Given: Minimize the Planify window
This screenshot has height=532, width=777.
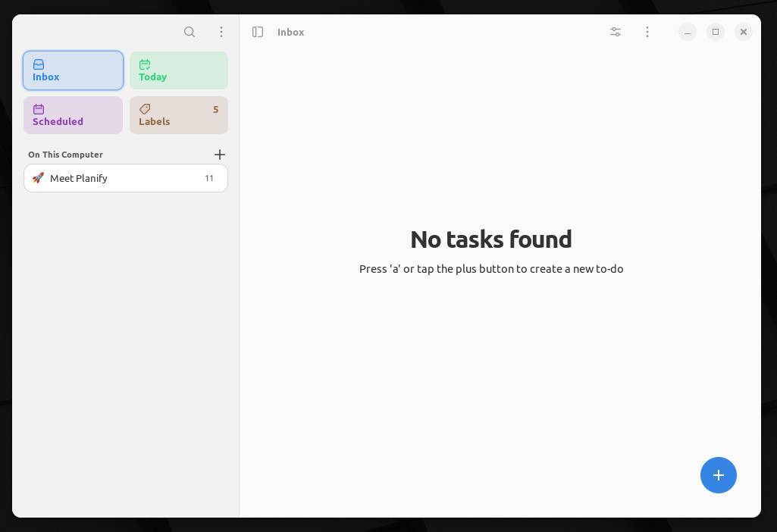Looking at the screenshot, I should coord(688,32).
